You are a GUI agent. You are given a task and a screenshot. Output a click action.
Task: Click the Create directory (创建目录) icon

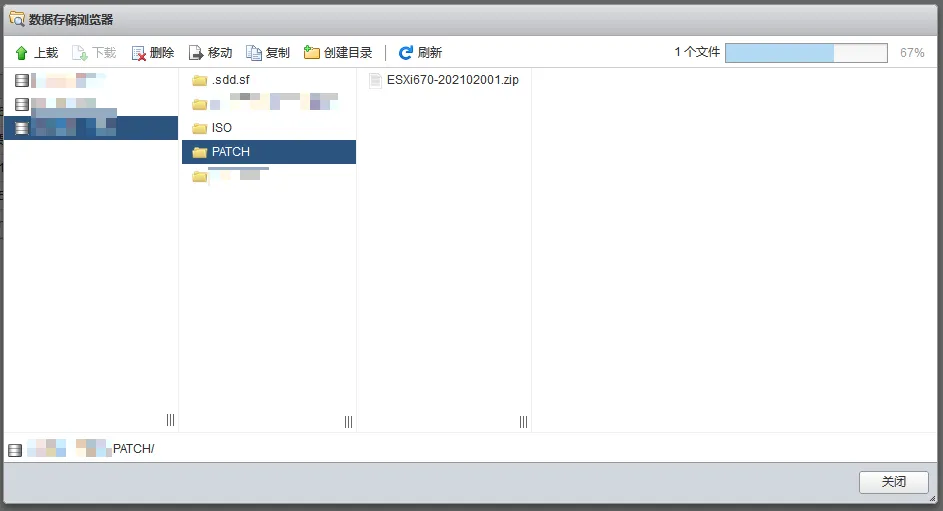pos(312,53)
